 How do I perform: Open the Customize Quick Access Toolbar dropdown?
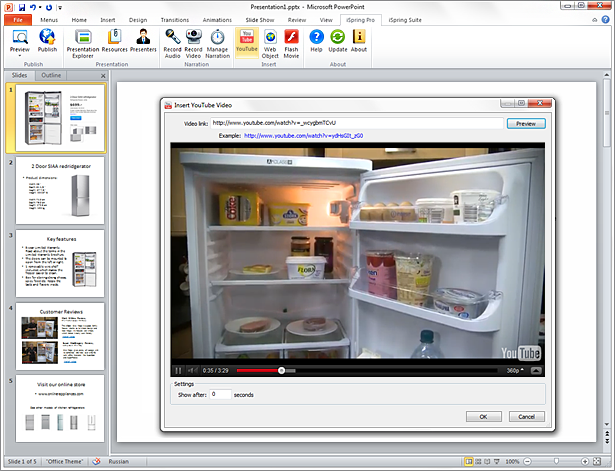pyautogui.click(x=60, y=7)
